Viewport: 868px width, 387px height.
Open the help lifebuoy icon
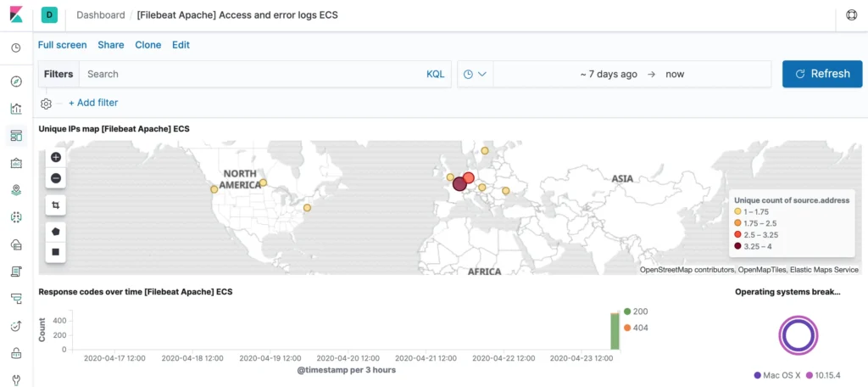pyautogui.click(x=851, y=15)
